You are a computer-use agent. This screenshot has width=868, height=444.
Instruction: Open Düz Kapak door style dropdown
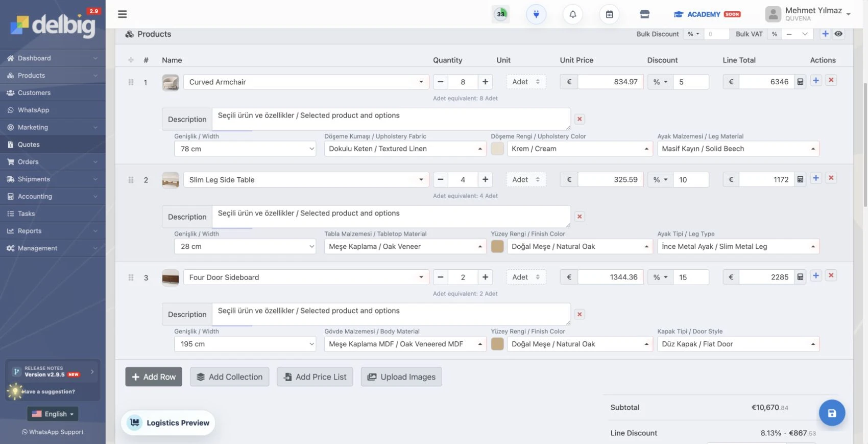[738, 344]
